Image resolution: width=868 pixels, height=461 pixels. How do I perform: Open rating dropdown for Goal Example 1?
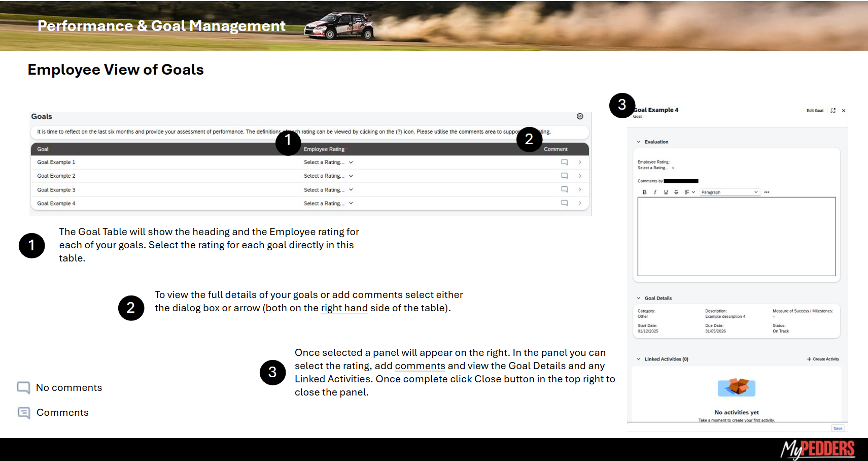pyautogui.click(x=328, y=162)
